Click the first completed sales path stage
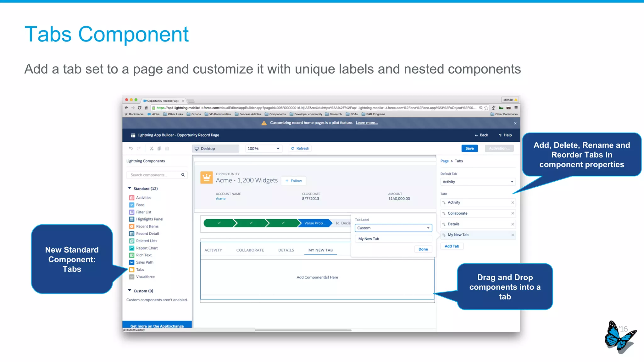Image resolution: width=644 pixels, height=362 pixels. click(219, 223)
